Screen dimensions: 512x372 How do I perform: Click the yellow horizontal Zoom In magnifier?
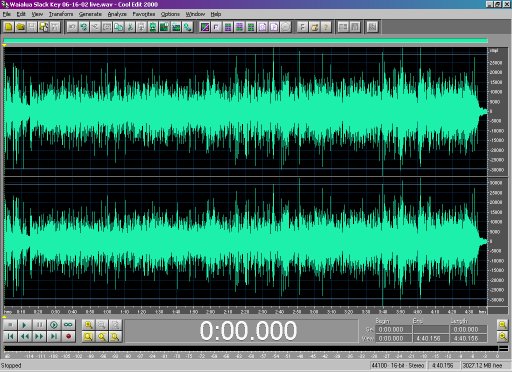pyautogui.click(x=88, y=324)
